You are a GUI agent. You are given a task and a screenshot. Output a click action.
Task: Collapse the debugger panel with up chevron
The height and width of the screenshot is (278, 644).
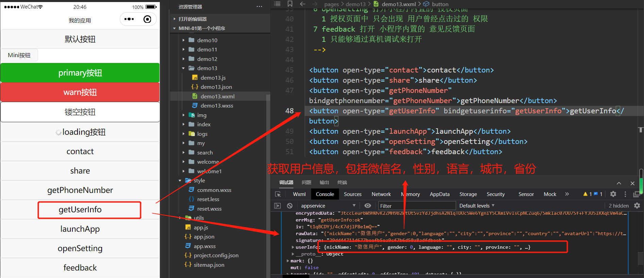click(619, 183)
